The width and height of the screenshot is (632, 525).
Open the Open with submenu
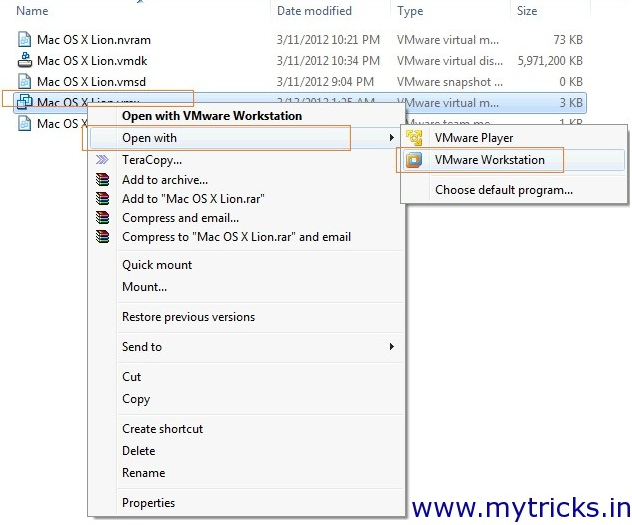(245, 138)
